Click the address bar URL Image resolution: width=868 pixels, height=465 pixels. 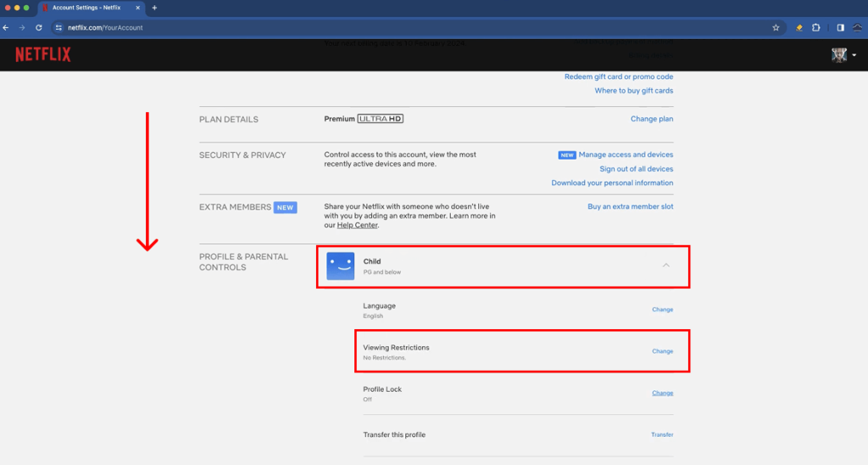105,28
